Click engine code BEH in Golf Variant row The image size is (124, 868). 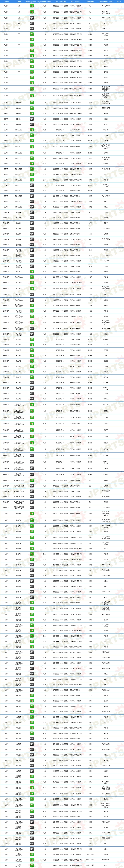[106, 777]
